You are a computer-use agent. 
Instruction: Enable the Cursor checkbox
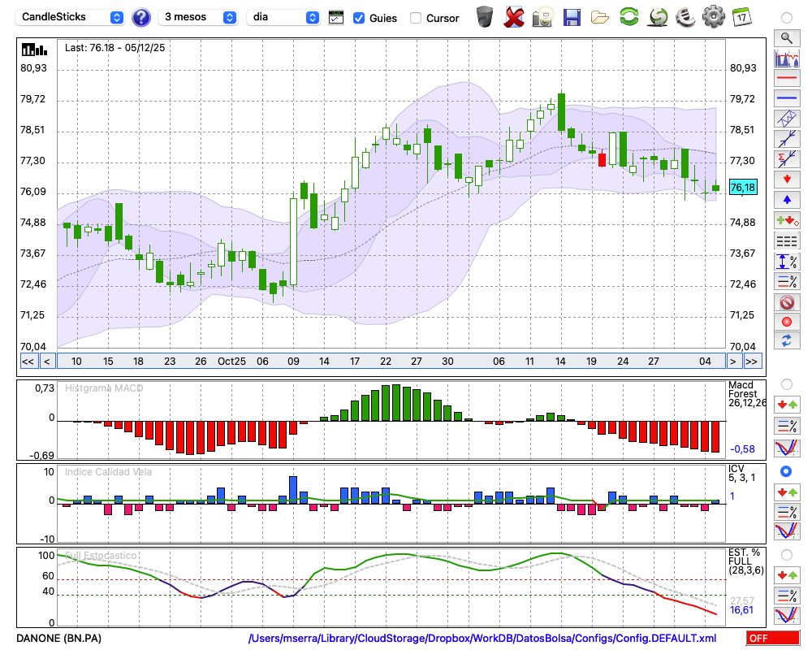click(416, 18)
